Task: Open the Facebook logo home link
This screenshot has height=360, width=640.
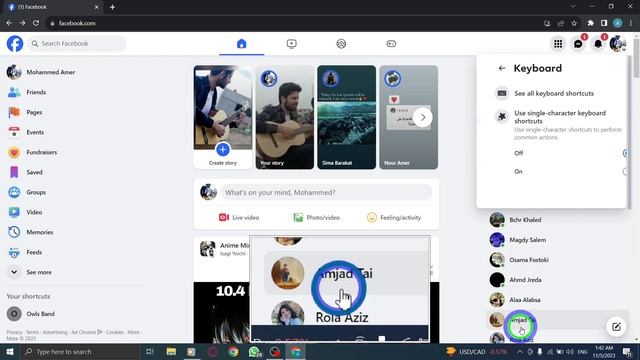Action: (15, 44)
